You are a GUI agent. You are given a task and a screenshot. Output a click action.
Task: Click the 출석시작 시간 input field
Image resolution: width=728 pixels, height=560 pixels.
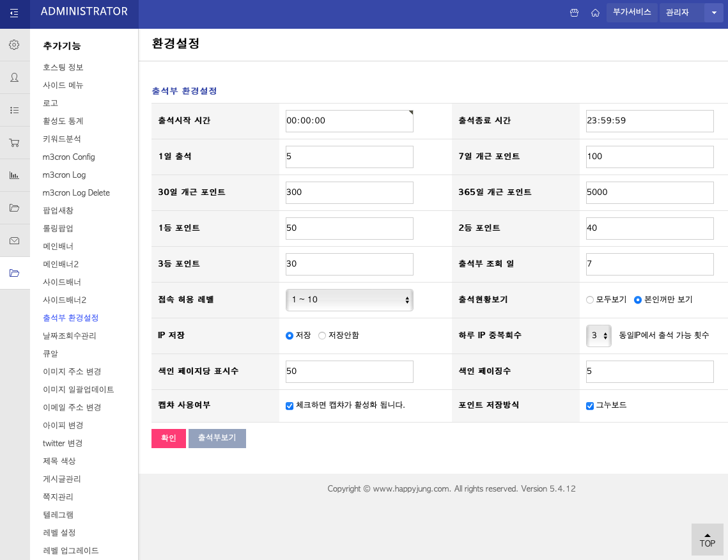pos(349,121)
